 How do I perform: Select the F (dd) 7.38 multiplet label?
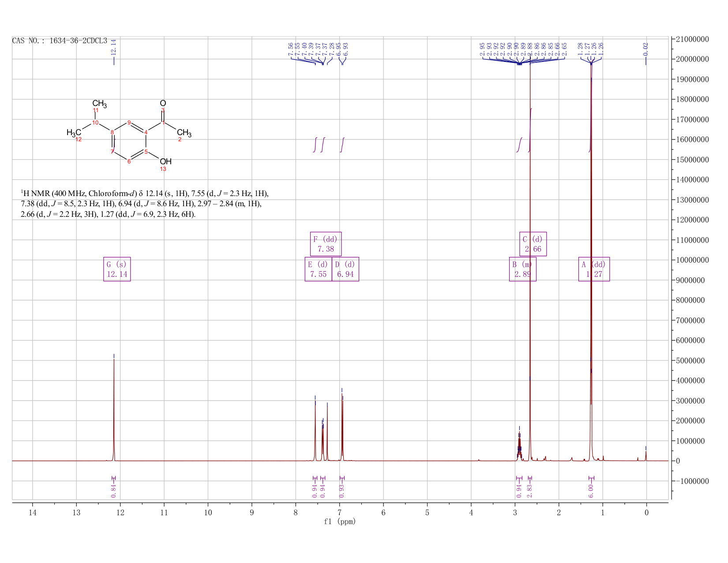[x=326, y=244]
